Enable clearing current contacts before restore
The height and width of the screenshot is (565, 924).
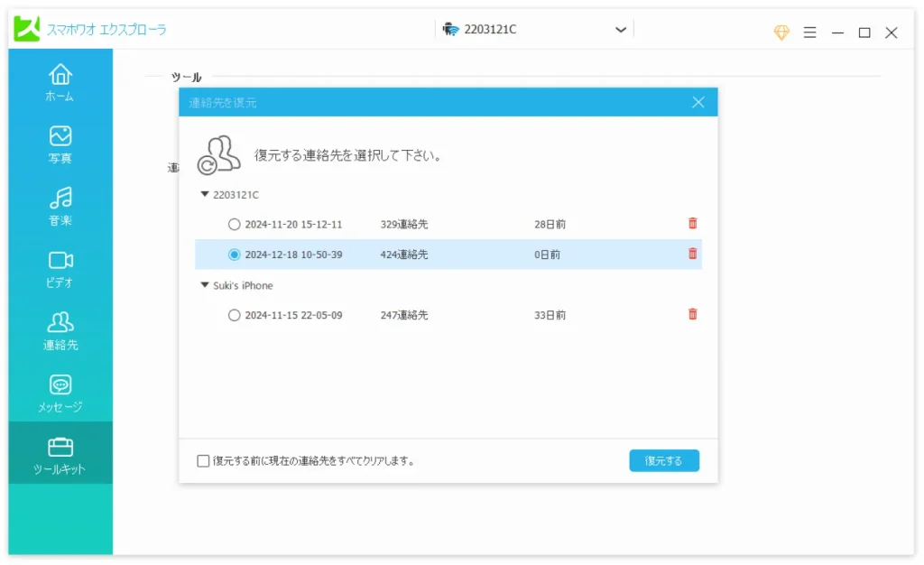[203, 461]
